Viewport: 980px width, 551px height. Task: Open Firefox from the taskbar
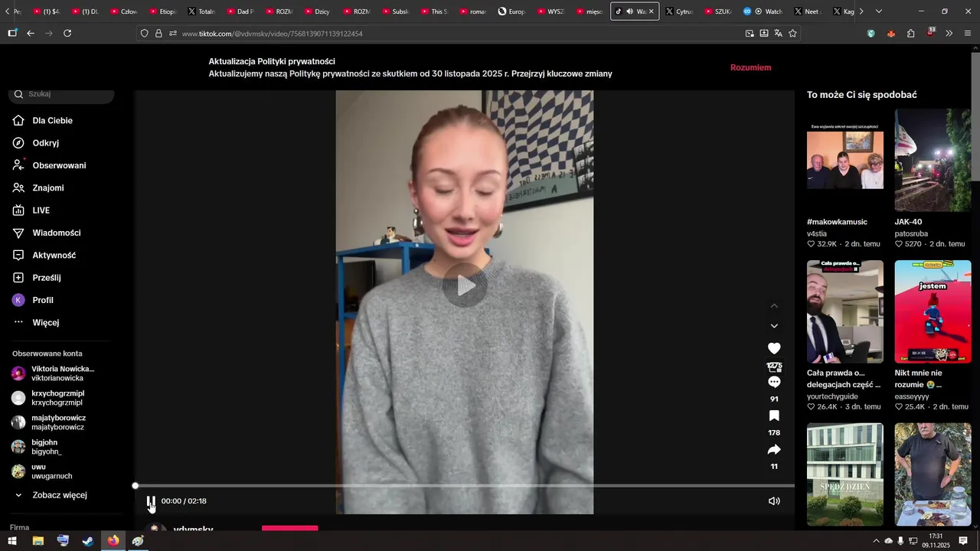[113, 541]
